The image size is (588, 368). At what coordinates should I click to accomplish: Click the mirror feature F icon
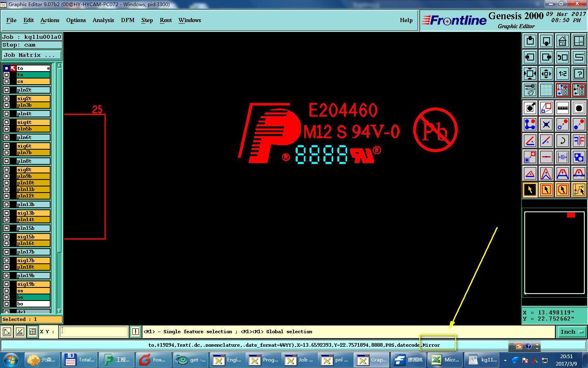click(579, 141)
